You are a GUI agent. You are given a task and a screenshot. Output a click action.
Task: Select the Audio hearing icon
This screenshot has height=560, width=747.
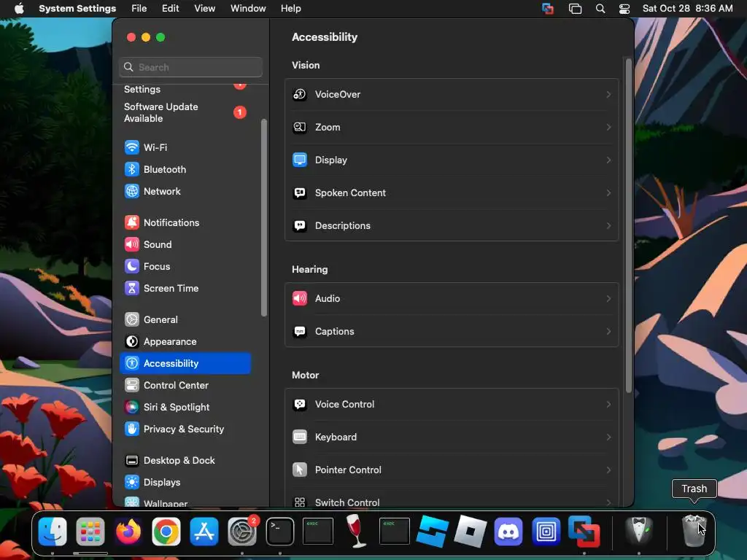click(x=299, y=298)
